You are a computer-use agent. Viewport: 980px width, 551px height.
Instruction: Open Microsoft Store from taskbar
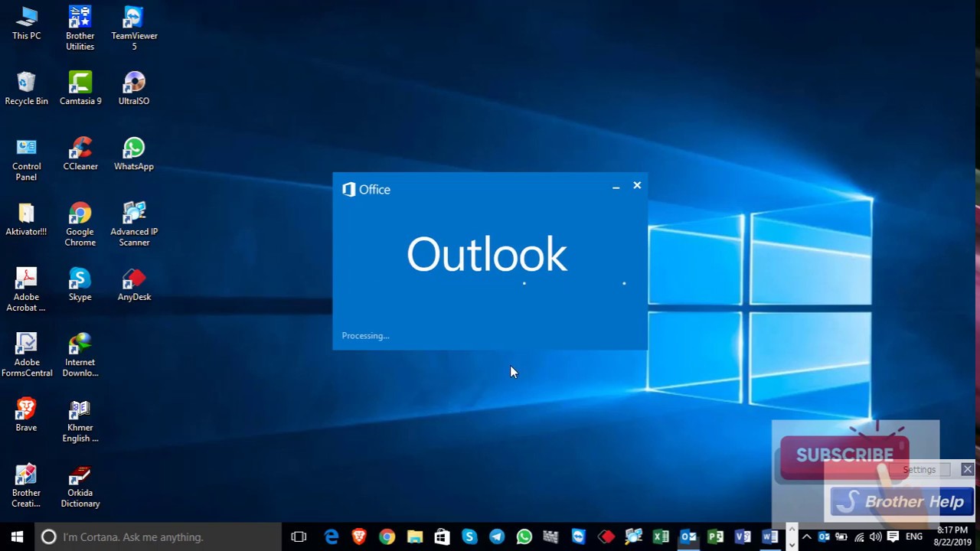[442, 537]
